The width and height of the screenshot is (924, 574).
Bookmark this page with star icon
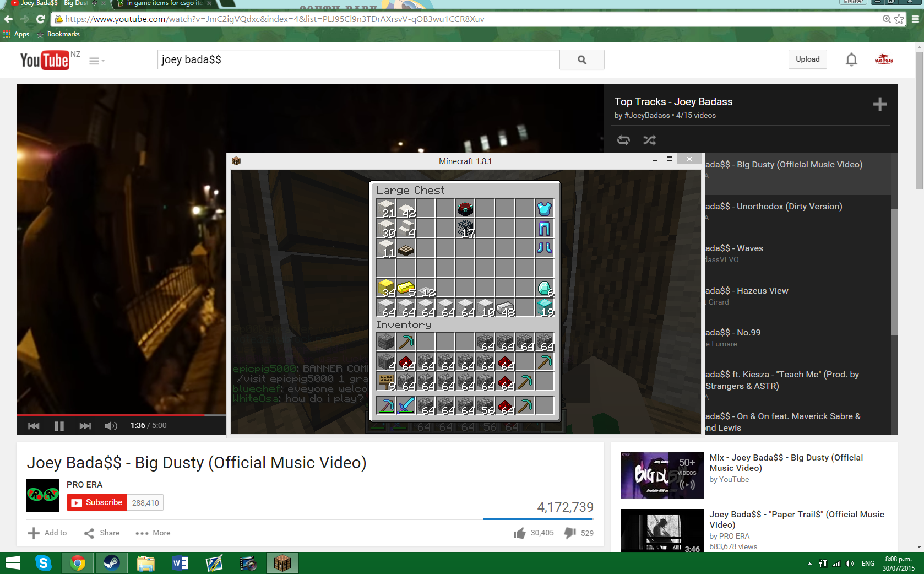tap(899, 19)
